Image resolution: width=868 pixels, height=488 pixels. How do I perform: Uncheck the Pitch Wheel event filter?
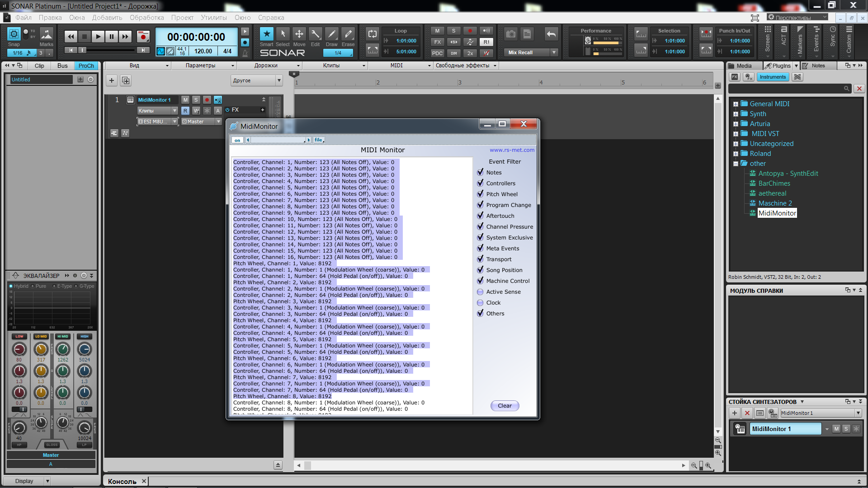click(480, 194)
